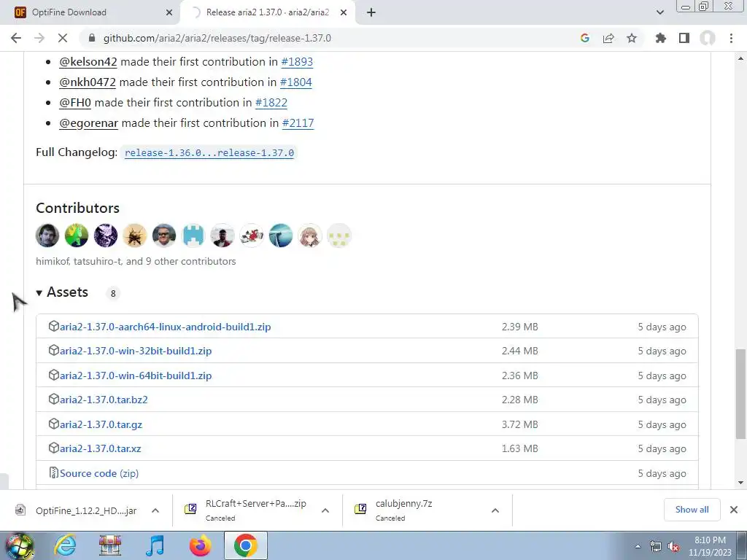
Task: Open @FH0 profile link
Action: coord(75,103)
